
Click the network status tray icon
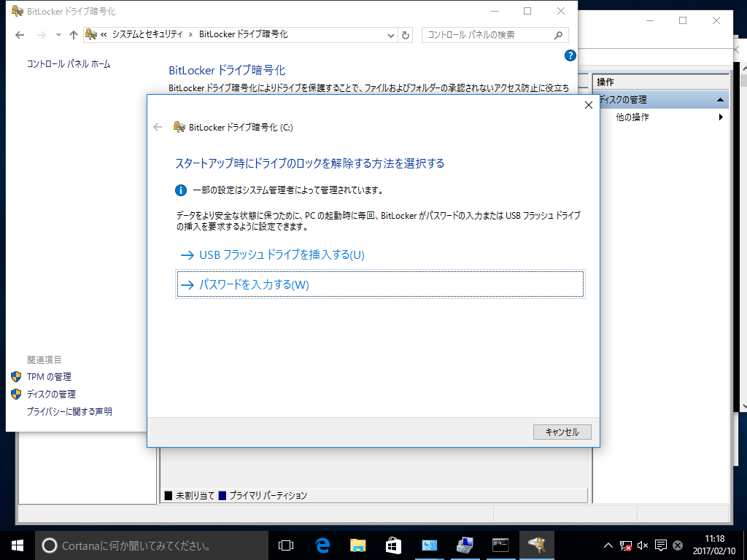pos(625,545)
